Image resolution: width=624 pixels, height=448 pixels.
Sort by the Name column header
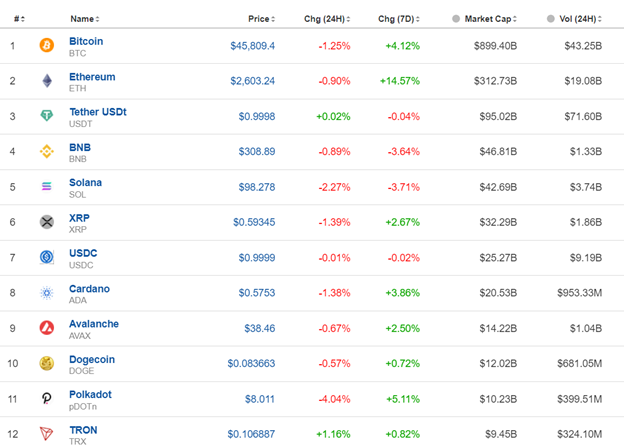pyautogui.click(x=82, y=19)
